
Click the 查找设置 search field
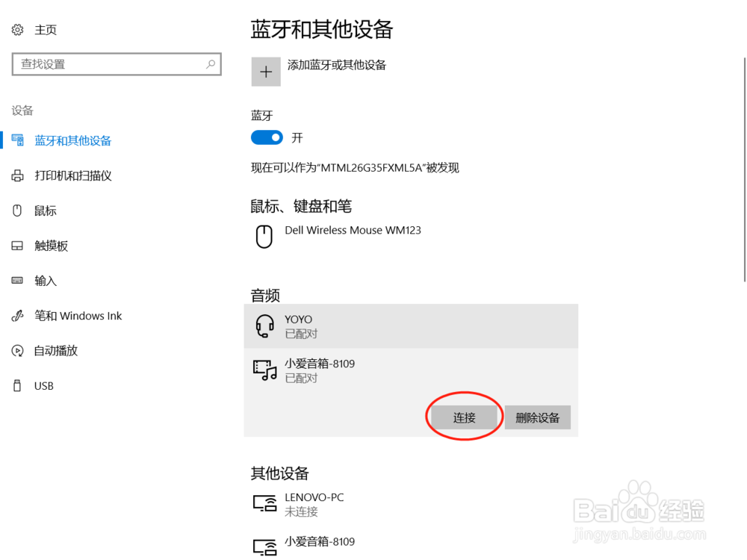[108, 64]
